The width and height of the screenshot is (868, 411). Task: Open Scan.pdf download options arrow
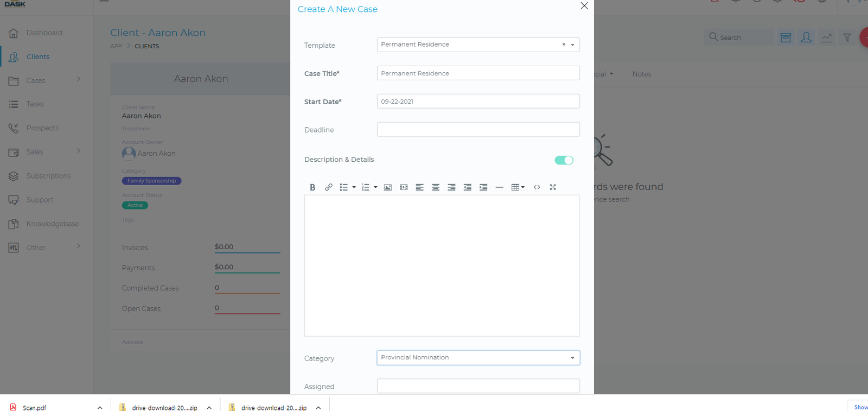[100, 408]
